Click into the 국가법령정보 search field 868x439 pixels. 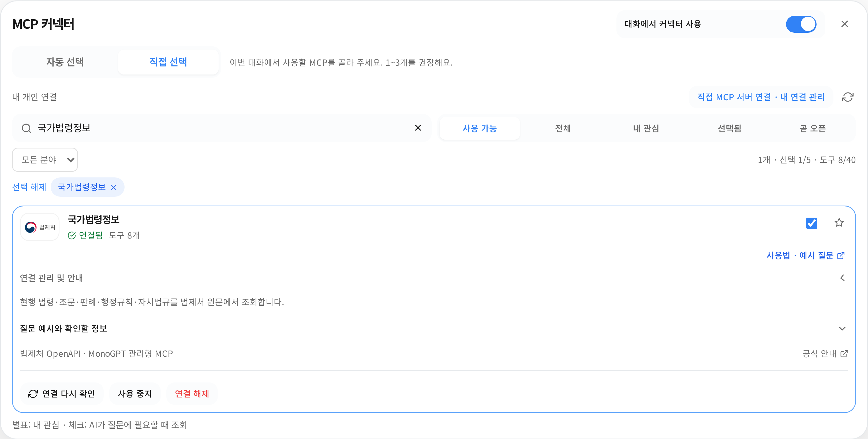pyautogui.click(x=222, y=128)
